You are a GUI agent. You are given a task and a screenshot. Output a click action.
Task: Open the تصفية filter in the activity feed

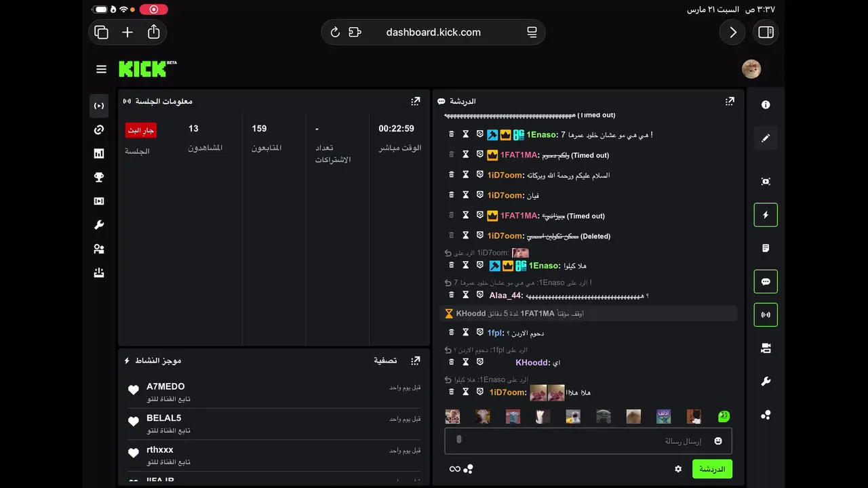(385, 361)
